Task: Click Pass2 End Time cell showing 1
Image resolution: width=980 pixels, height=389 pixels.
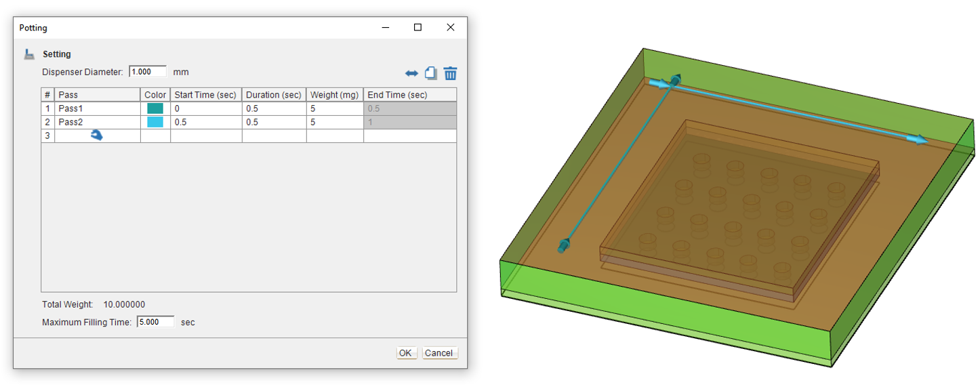Action: [410, 122]
